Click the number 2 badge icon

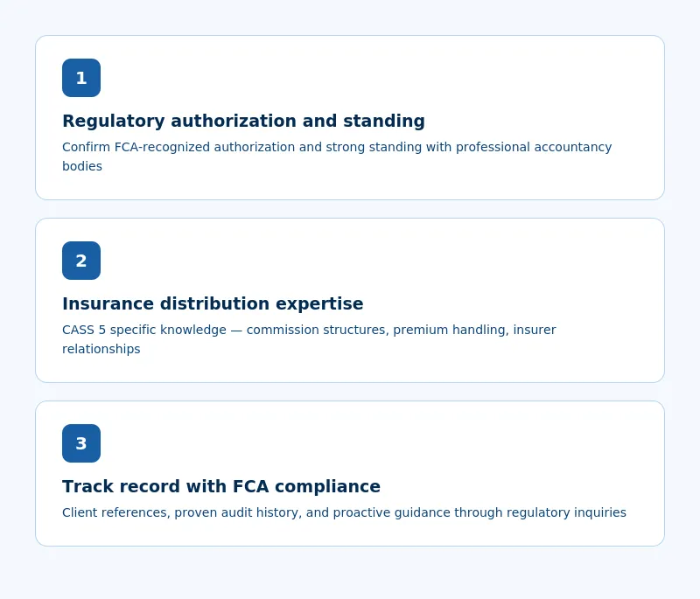[x=81, y=261]
